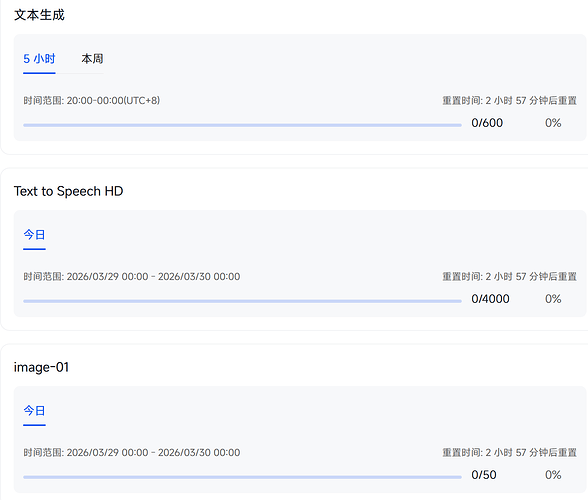
Task: Click the time range 20:00-00:00(UTC+8) text
Action: [x=92, y=101]
